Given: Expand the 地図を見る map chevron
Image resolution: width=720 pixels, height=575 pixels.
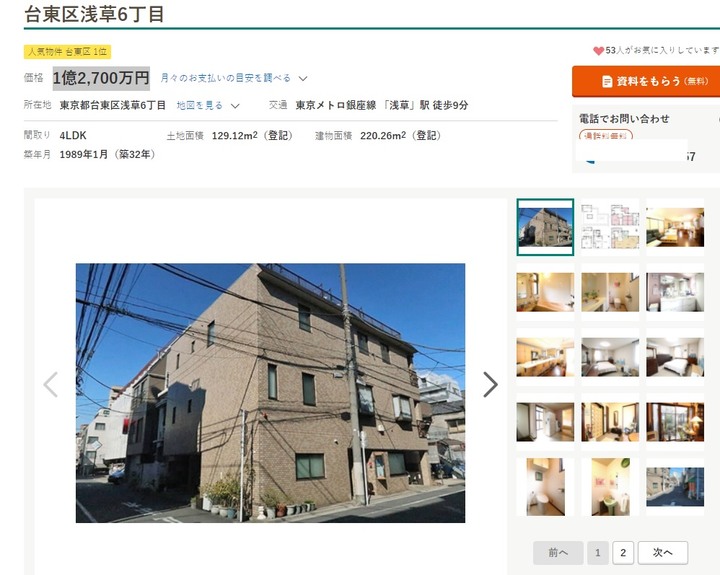Looking at the screenshot, I should pos(235,106).
